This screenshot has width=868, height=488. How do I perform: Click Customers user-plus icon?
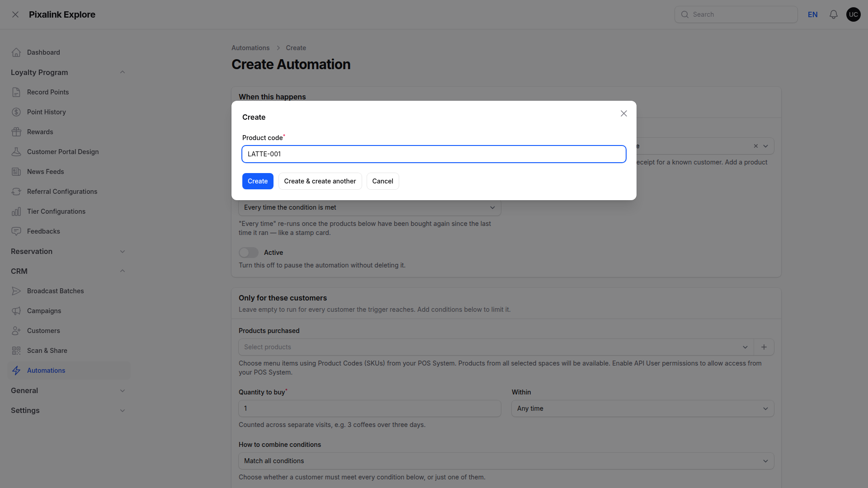(16, 331)
